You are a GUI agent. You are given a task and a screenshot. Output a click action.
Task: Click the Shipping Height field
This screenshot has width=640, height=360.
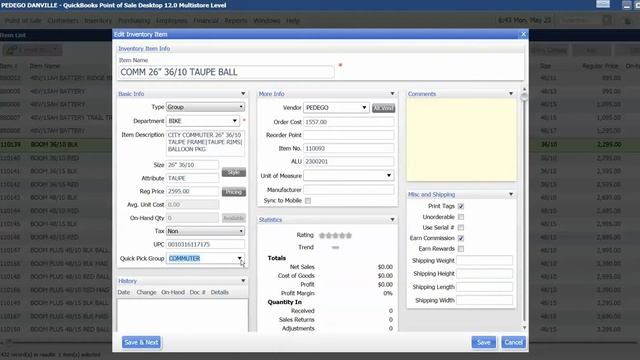pos(484,273)
